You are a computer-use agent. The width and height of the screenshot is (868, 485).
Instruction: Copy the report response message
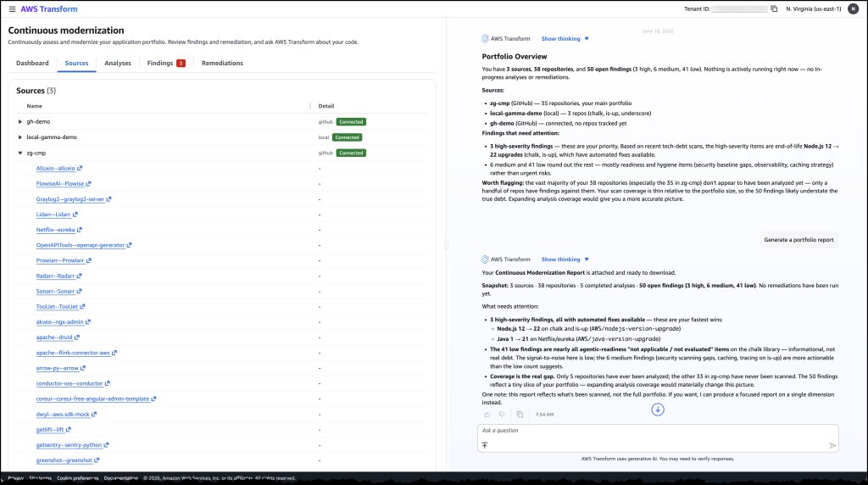[x=520, y=414]
